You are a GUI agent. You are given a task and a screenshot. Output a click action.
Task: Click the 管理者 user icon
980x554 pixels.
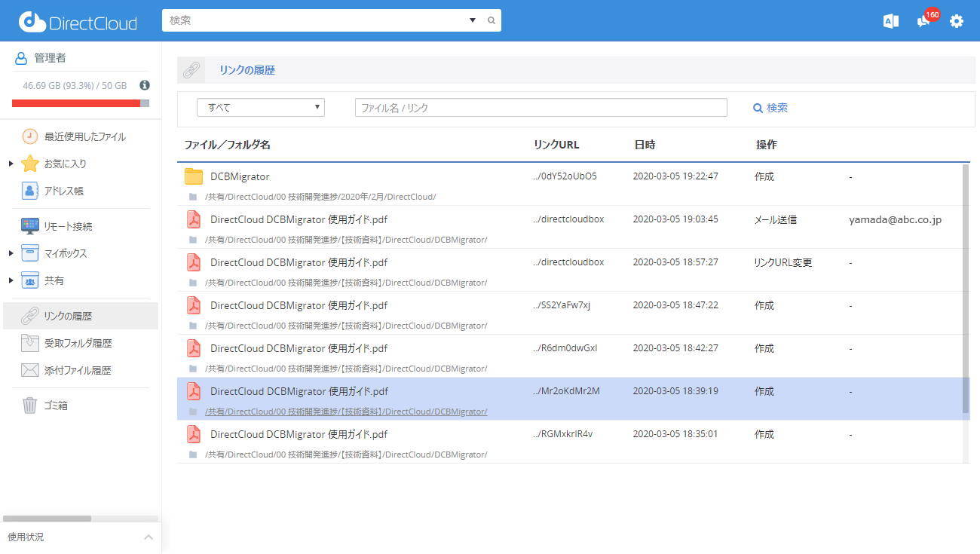point(21,58)
